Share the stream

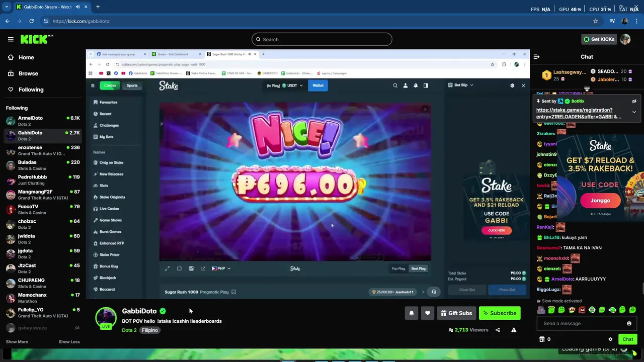[x=498, y=330]
